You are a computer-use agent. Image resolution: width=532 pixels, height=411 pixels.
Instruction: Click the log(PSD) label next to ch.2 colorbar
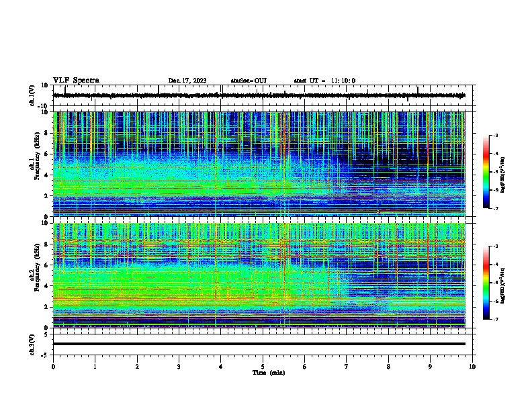click(x=503, y=285)
